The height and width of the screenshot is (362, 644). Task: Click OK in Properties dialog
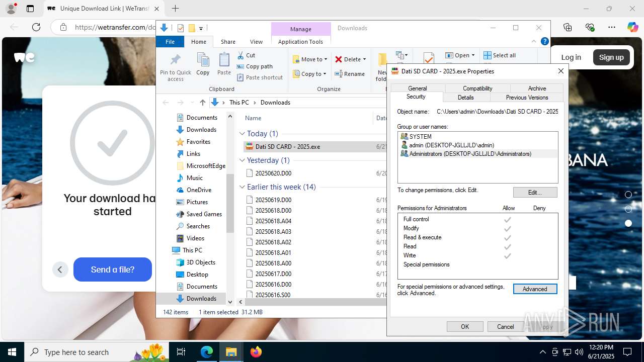click(x=465, y=327)
